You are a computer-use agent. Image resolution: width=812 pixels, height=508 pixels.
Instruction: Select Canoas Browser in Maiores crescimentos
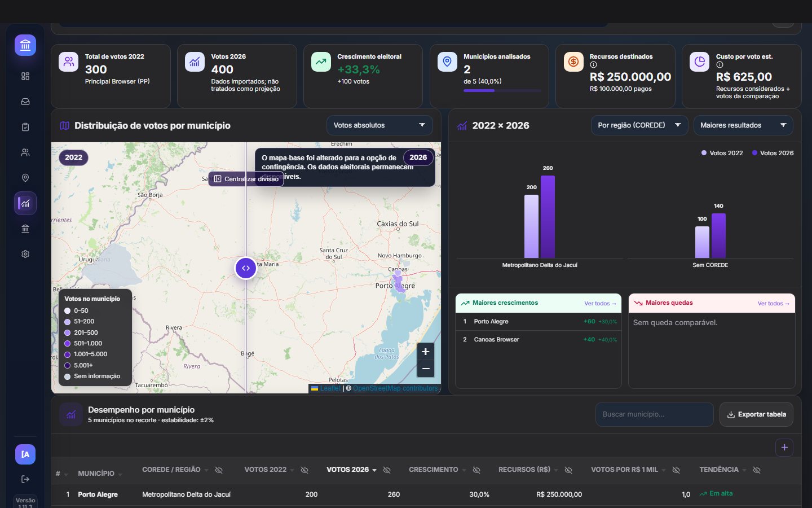pyautogui.click(x=539, y=340)
